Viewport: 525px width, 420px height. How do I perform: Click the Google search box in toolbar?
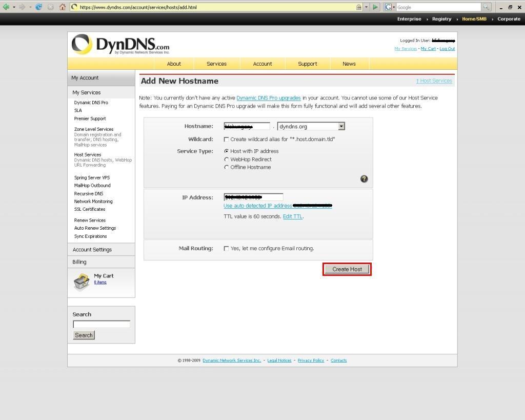439,7
